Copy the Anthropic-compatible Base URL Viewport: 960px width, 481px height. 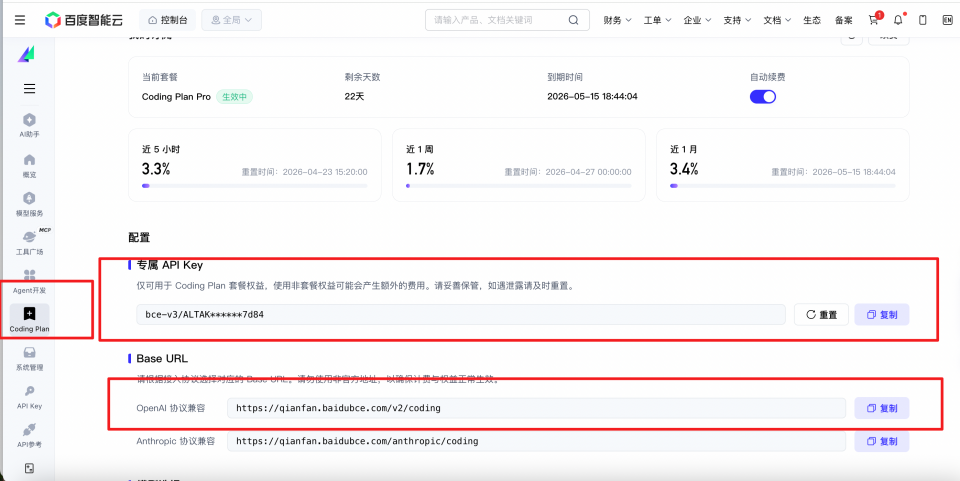click(882, 441)
